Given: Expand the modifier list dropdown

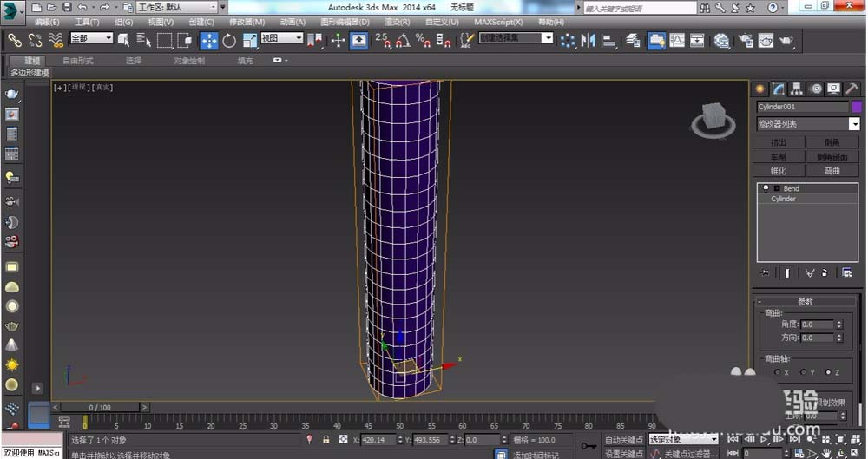Looking at the screenshot, I should [x=853, y=124].
